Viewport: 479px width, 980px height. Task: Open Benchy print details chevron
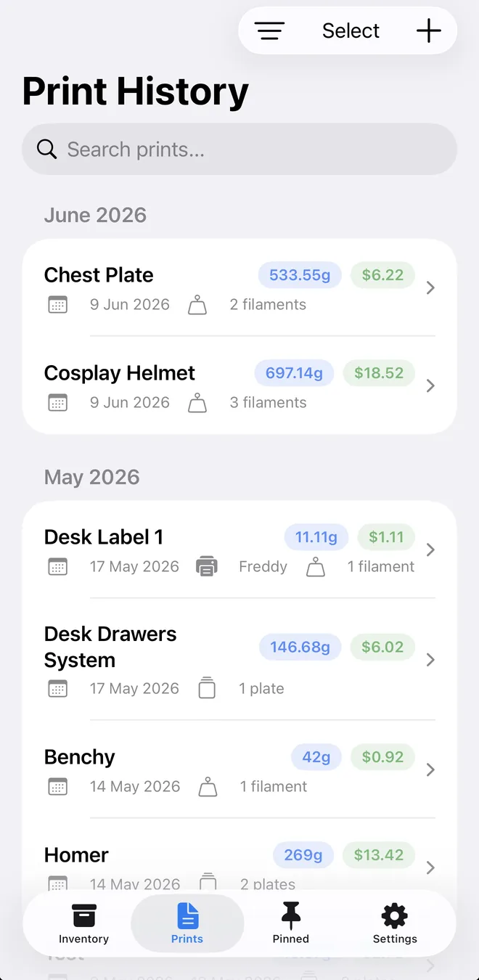pyautogui.click(x=430, y=769)
